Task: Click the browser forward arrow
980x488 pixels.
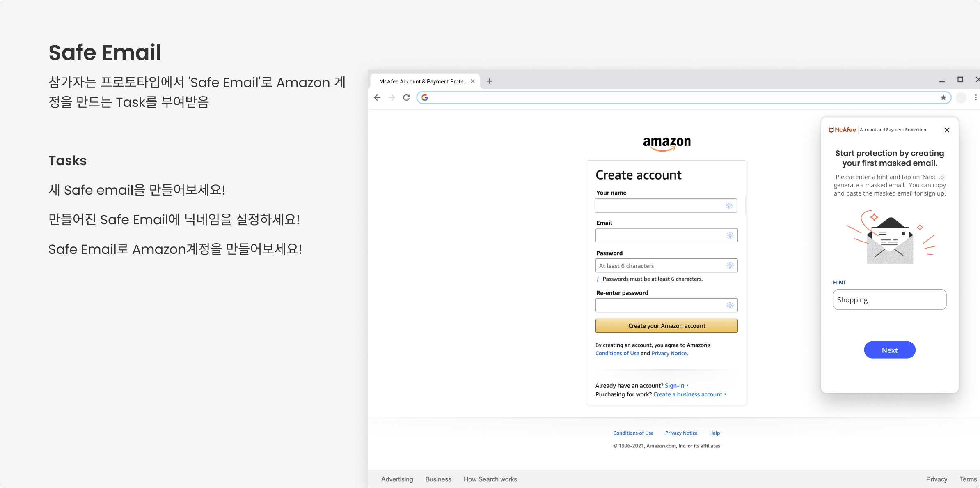Action: [x=392, y=97]
